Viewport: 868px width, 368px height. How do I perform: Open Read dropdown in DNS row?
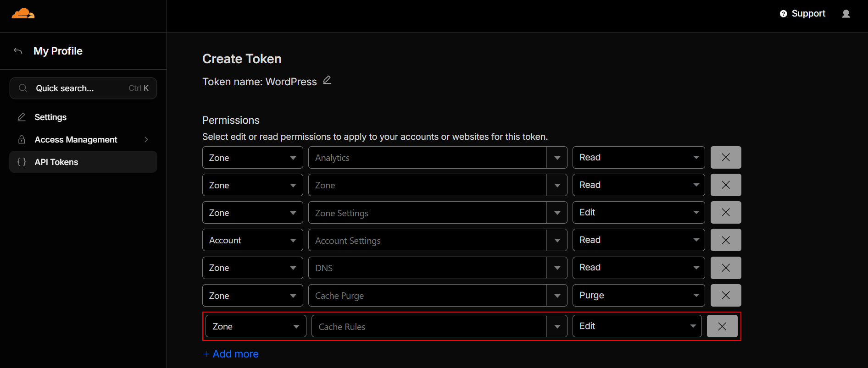[639, 268]
